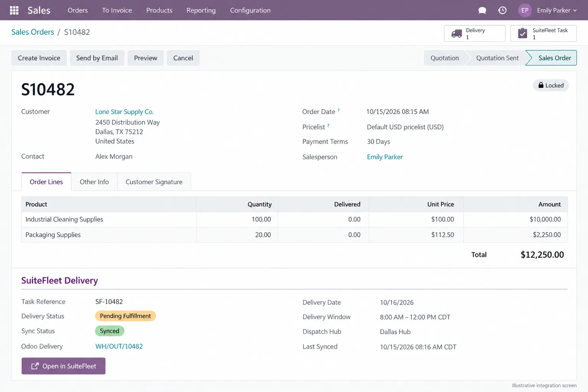Open the Reporting menu
Viewport: 588px width, 392px height.
(201, 10)
